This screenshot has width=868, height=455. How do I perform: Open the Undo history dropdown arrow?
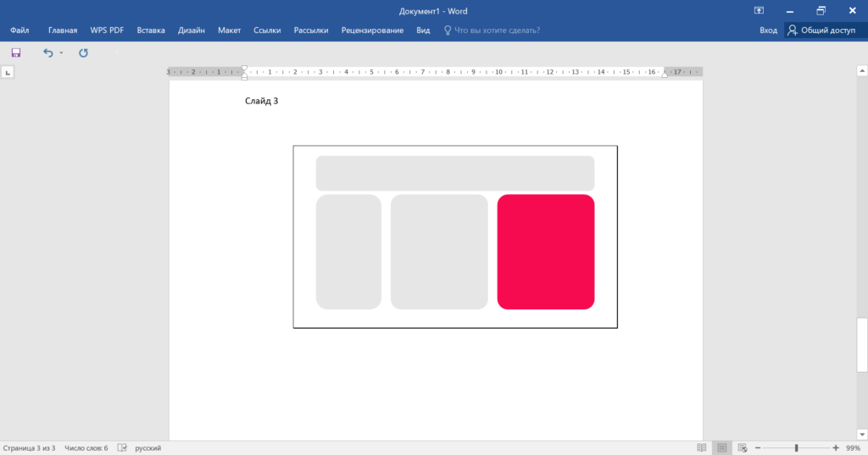[61, 53]
